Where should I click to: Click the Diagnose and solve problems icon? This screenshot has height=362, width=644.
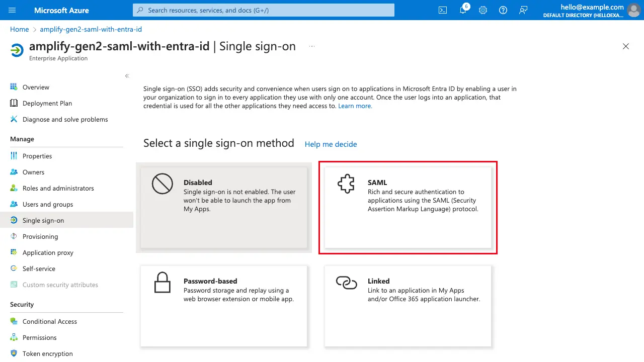pyautogui.click(x=14, y=119)
